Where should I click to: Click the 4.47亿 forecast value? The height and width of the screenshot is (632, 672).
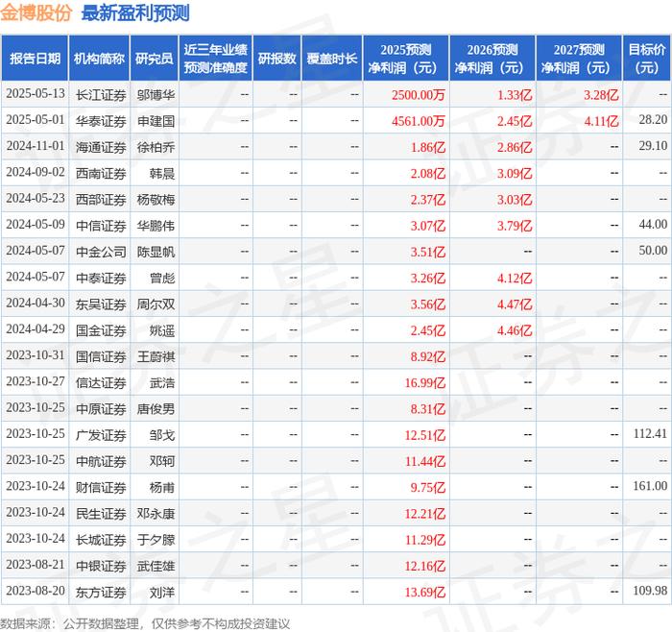tap(515, 304)
